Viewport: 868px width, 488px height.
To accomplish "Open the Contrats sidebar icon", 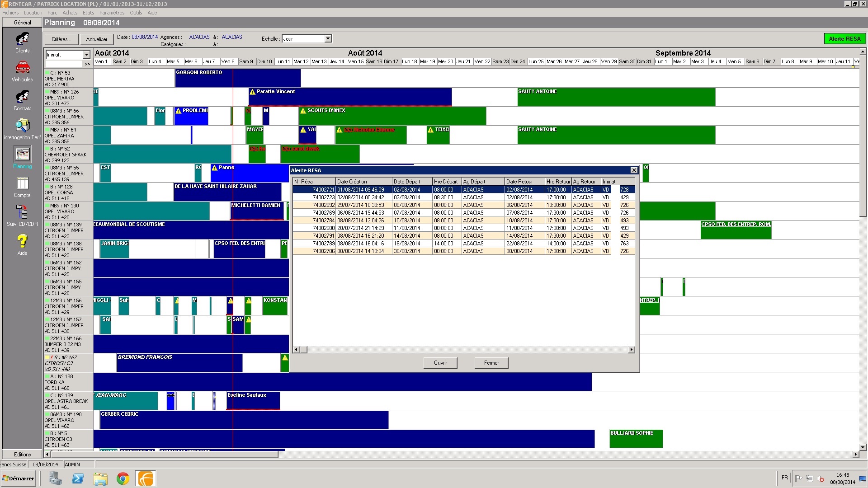I will [x=22, y=97].
